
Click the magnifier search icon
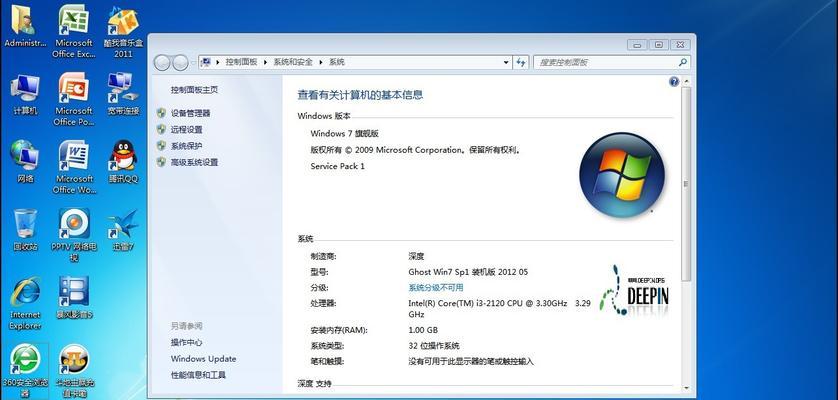682,62
